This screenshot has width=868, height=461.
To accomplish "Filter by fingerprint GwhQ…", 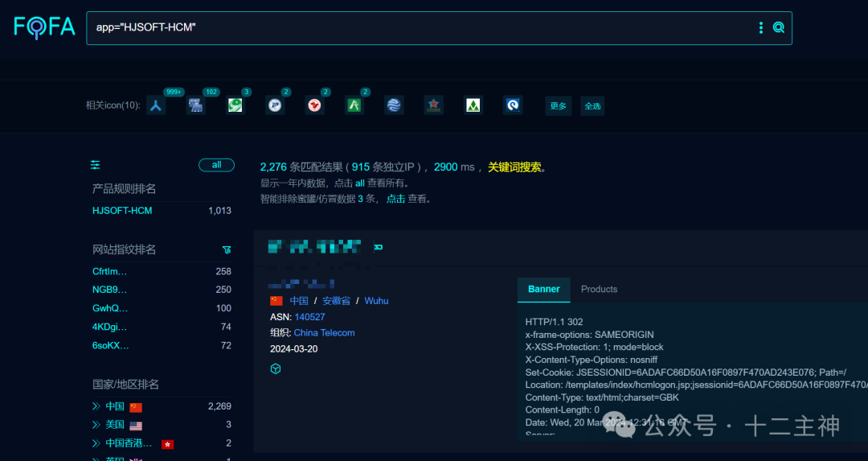I will click(109, 308).
